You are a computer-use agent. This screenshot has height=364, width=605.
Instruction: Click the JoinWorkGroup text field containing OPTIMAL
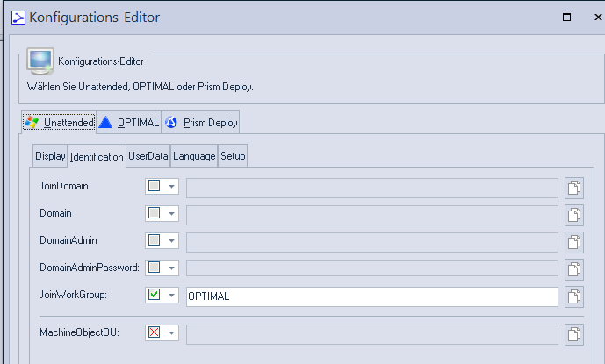371,296
